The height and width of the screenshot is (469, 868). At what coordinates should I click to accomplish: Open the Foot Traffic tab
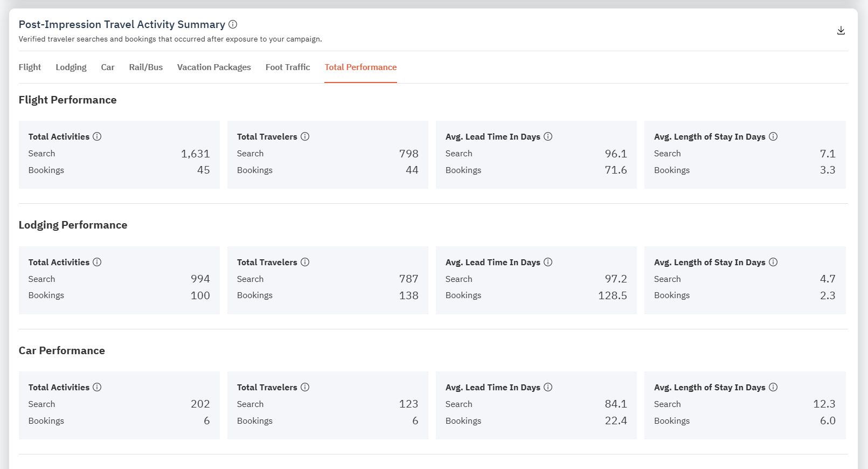pyautogui.click(x=288, y=67)
